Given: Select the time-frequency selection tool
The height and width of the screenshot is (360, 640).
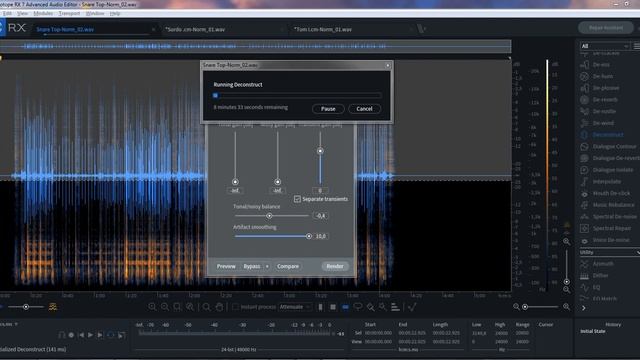Looking at the screenshot, I should point(333,307).
